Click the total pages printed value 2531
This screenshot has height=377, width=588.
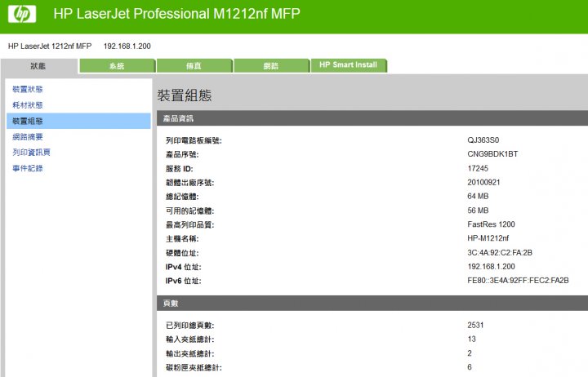[x=475, y=325]
